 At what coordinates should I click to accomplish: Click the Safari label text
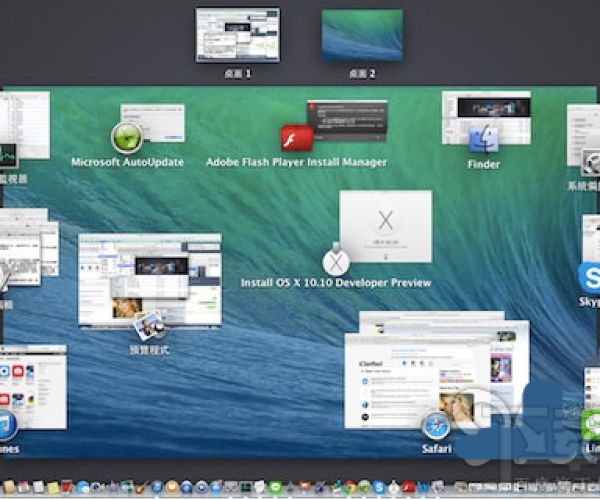pyautogui.click(x=437, y=448)
